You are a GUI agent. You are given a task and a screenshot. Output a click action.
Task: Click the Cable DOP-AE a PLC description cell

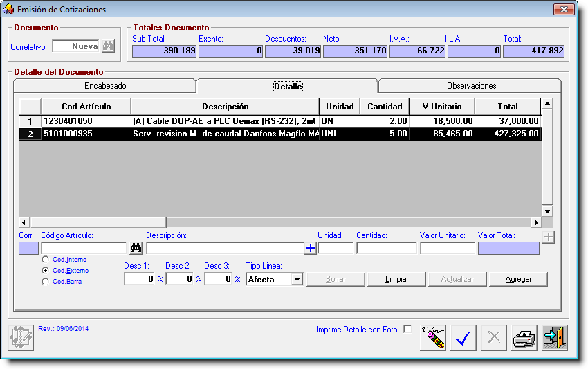tap(225, 121)
